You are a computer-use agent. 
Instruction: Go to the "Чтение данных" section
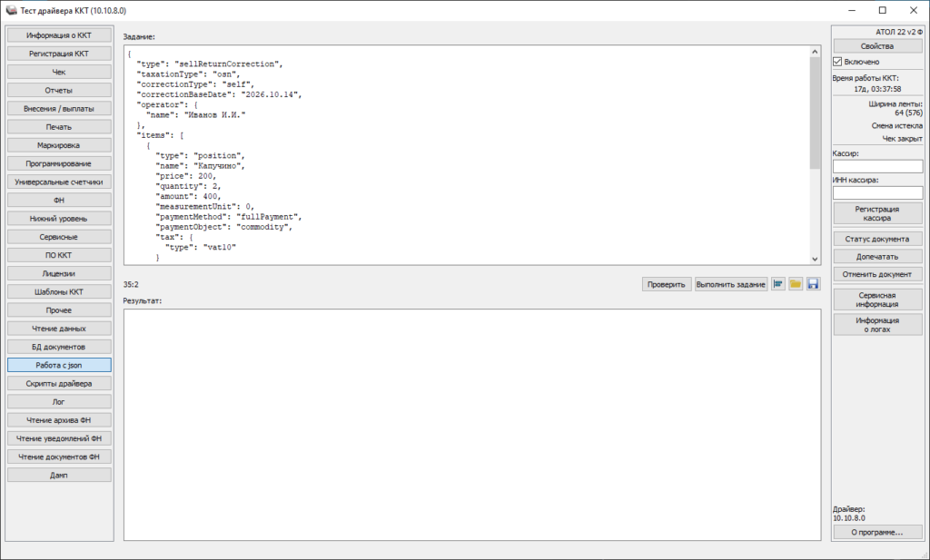pyautogui.click(x=59, y=329)
